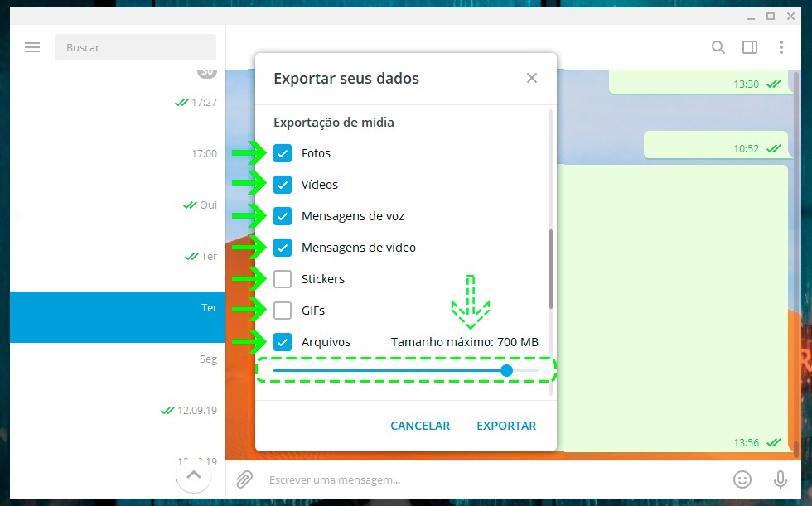The image size is (812, 506).
Task: Open the three-dot chat options menu
Action: coord(781,47)
